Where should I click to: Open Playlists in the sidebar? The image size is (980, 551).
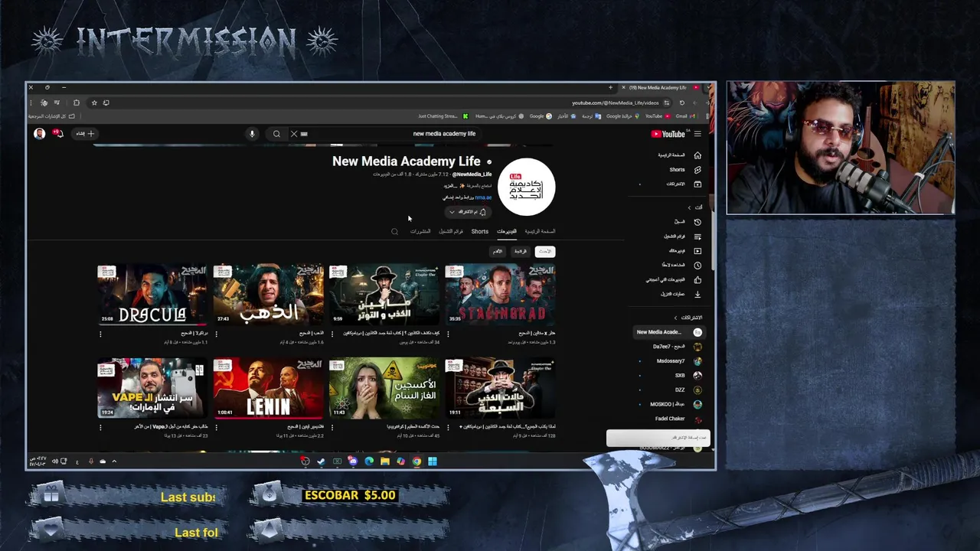point(681,236)
